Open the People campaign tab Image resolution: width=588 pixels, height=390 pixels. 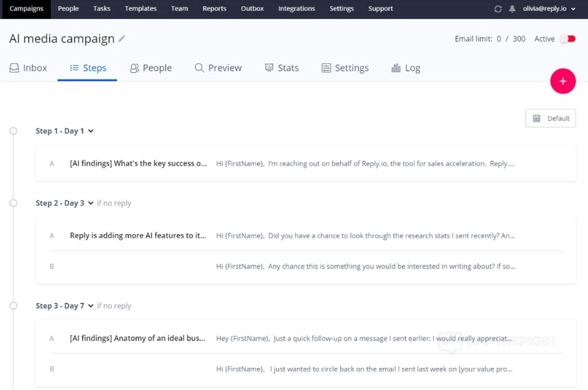151,68
